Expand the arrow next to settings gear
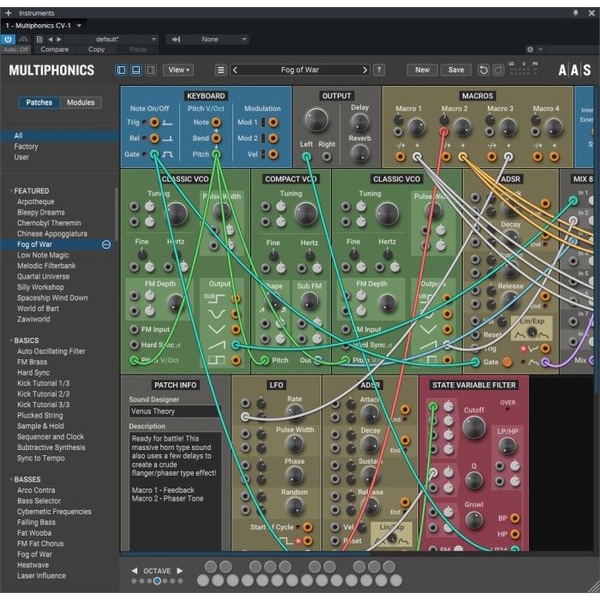The image size is (600, 600). click(x=540, y=49)
